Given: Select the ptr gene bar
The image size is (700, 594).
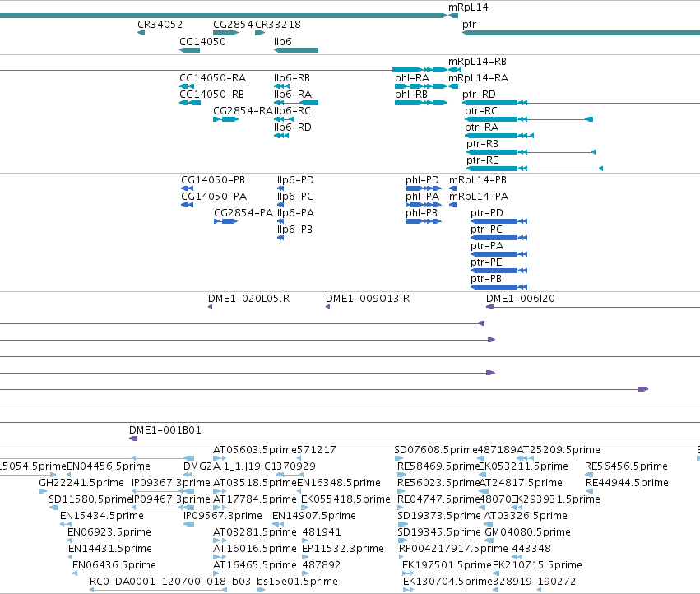Looking at the screenshot, I should click(581, 33).
